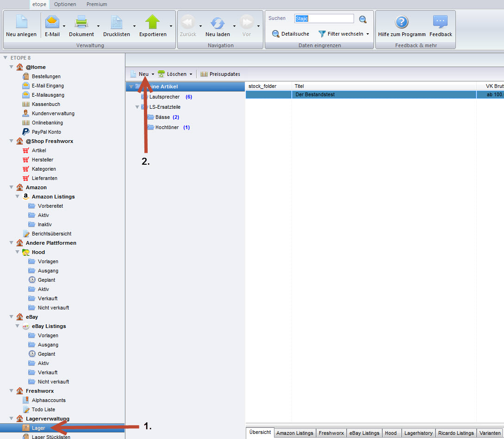
Task: Click the Berichtsübersicht icon
Action: click(x=26, y=234)
